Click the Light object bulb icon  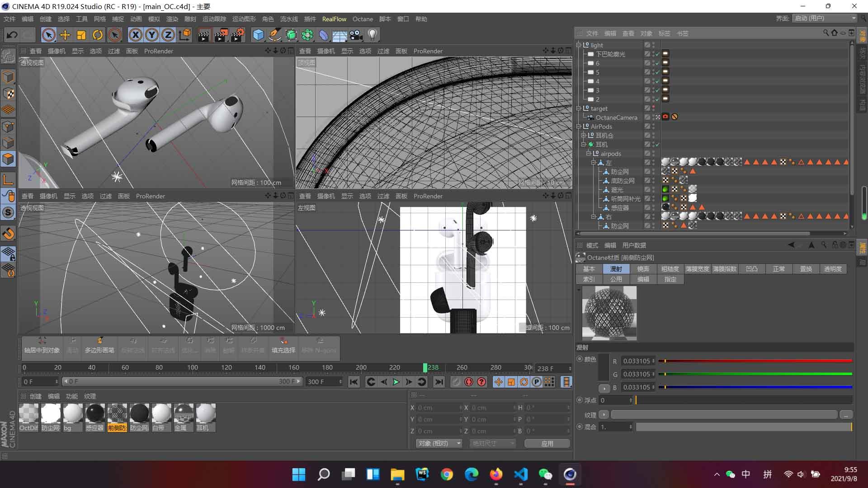coord(372,35)
